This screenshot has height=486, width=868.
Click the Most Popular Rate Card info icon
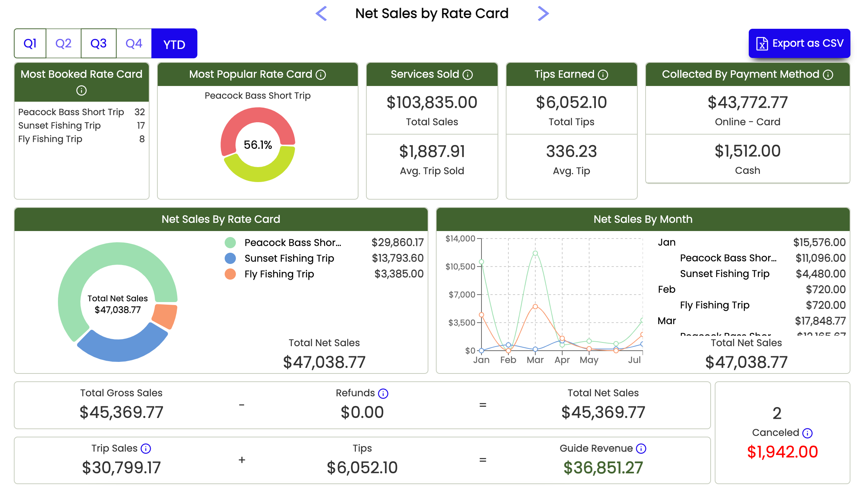coord(321,75)
